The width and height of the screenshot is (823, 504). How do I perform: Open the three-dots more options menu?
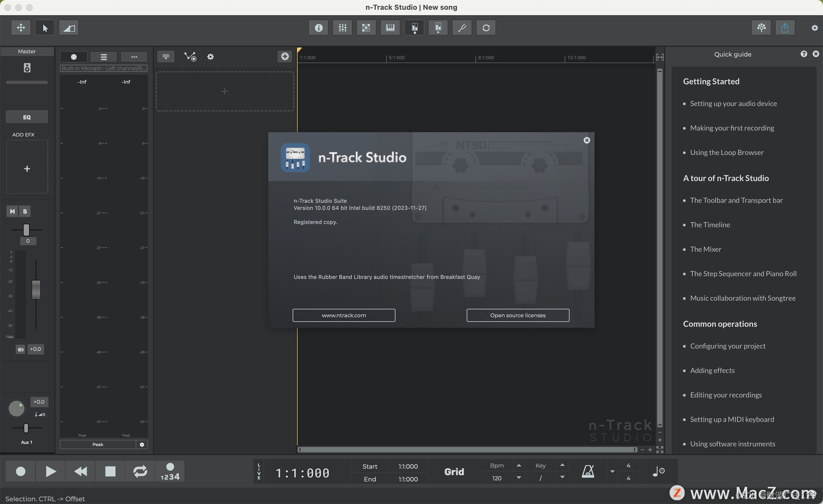[x=134, y=57]
